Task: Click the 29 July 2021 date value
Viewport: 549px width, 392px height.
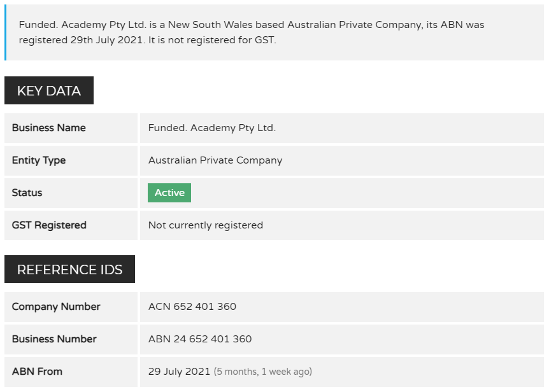Action: [179, 372]
